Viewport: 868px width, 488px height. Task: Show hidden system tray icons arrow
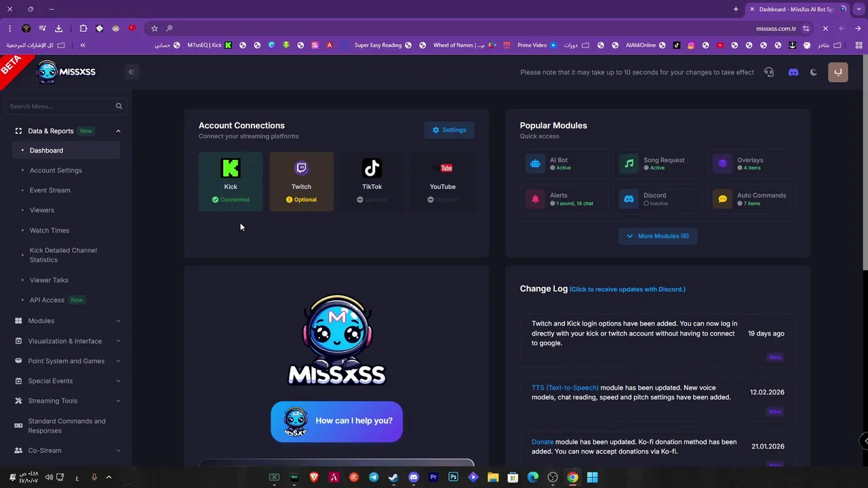(x=108, y=477)
